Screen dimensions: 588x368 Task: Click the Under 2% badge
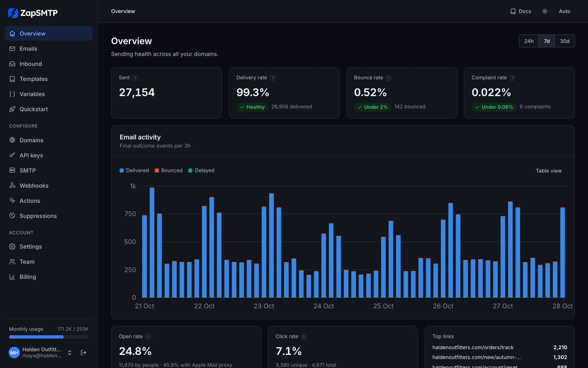[372, 107]
